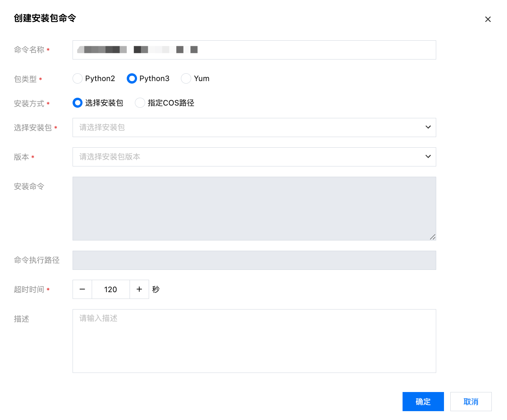
Task: Expand the 请选择安装包版本 version dropdown
Action: [248, 157]
